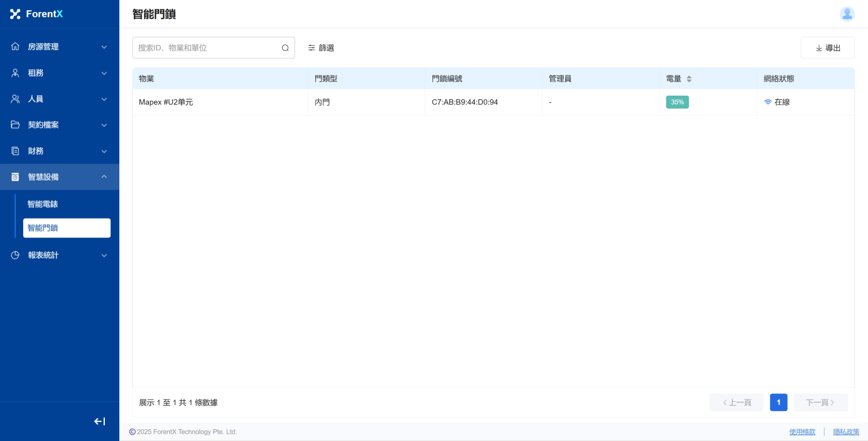Click the user avatar icon
The height and width of the screenshot is (441, 868).
[x=847, y=14]
